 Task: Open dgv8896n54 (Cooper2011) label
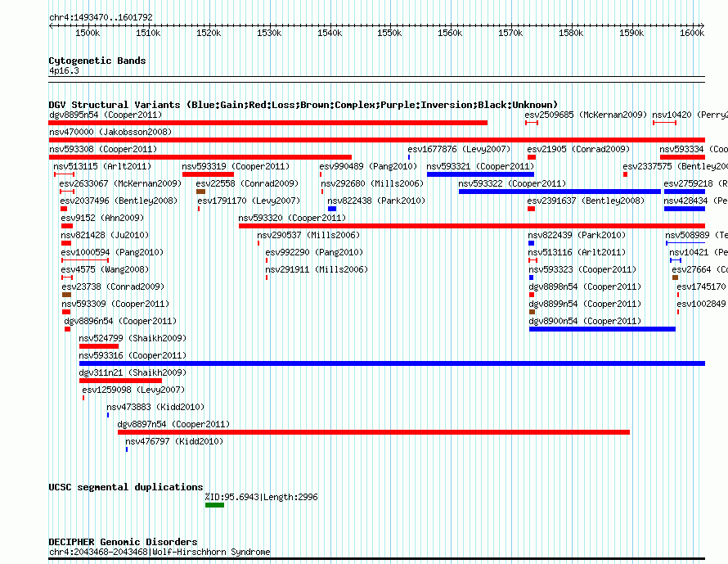(x=120, y=321)
